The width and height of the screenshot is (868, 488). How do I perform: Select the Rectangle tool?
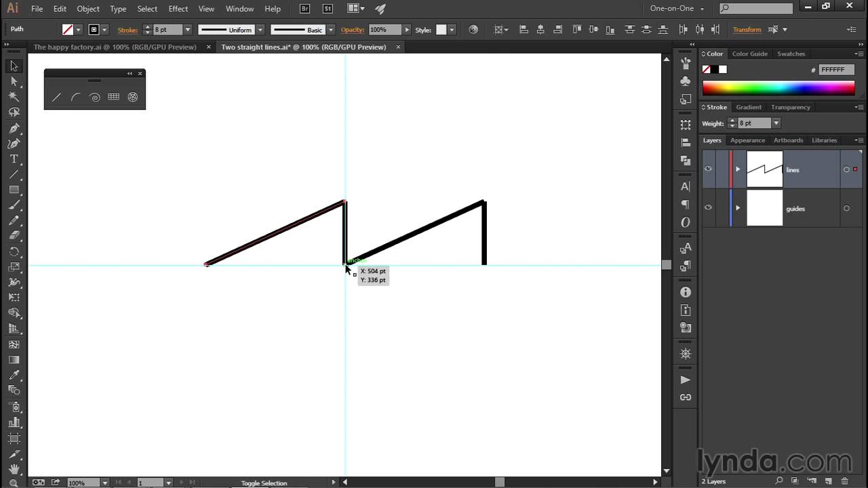point(14,190)
